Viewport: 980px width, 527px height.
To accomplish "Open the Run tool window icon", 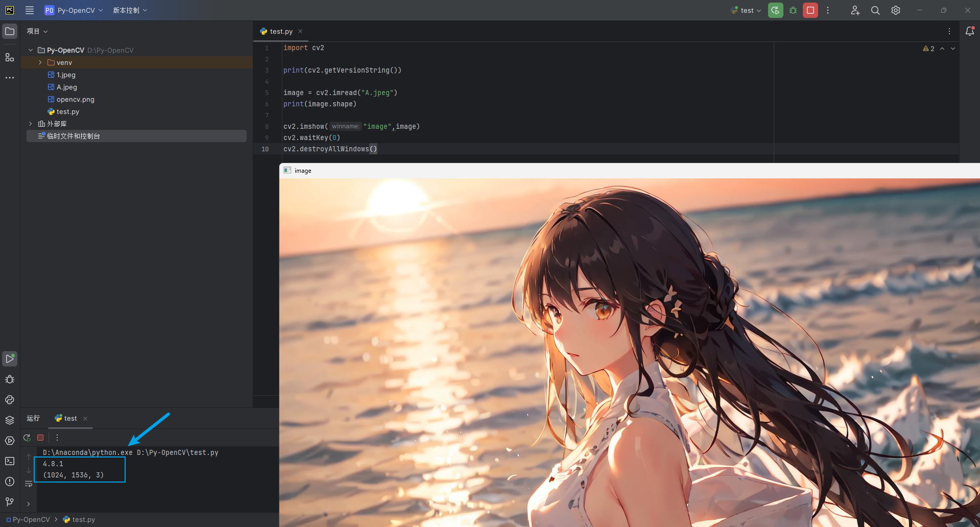I will tap(10, 359).
